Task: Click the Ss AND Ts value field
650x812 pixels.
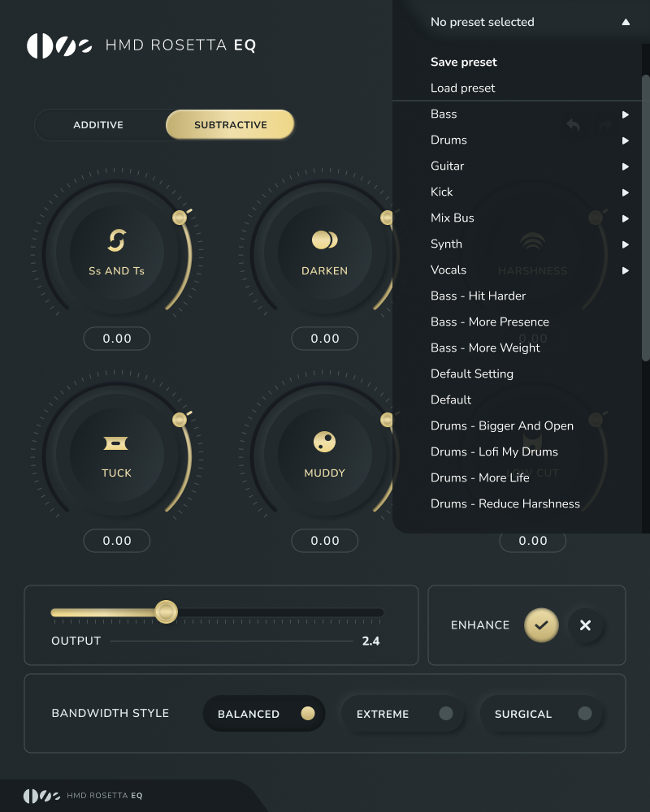Action: point(116,338)
